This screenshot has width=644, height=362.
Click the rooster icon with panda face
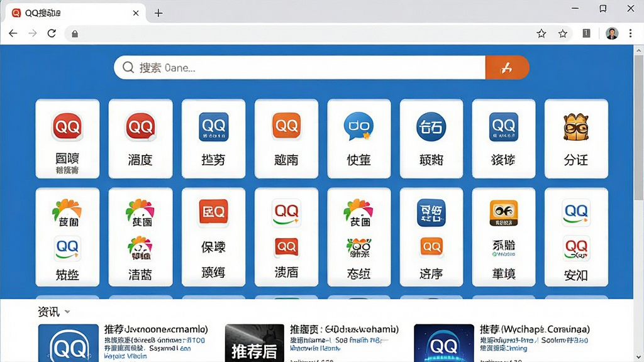click(140, 248)
